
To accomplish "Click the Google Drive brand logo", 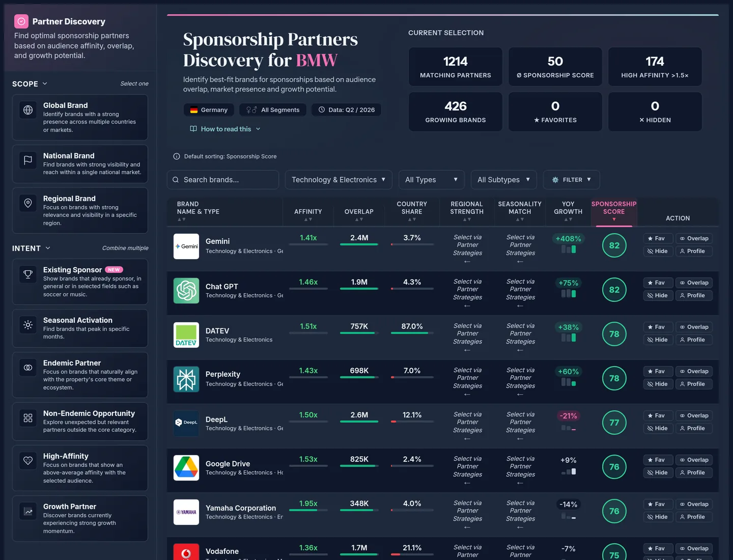I will (186, 468).
